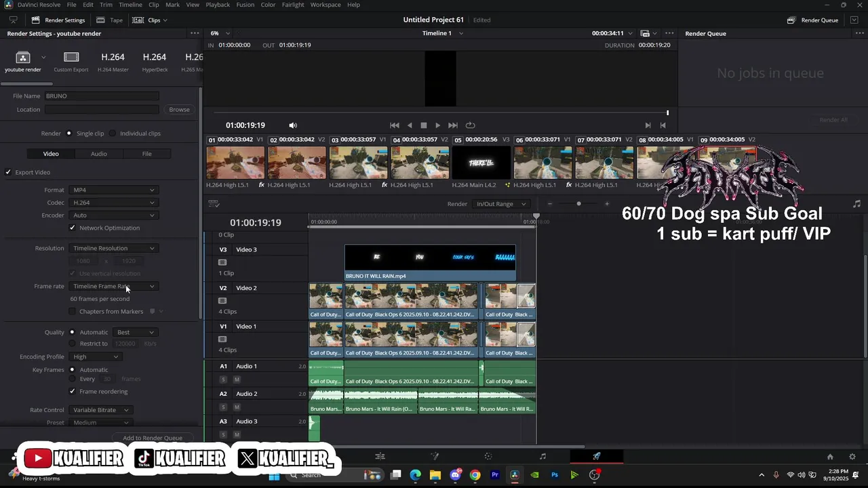This screenshot has width=868, height=488.
Task: Click the Browse location button
Action: (179, 109)
